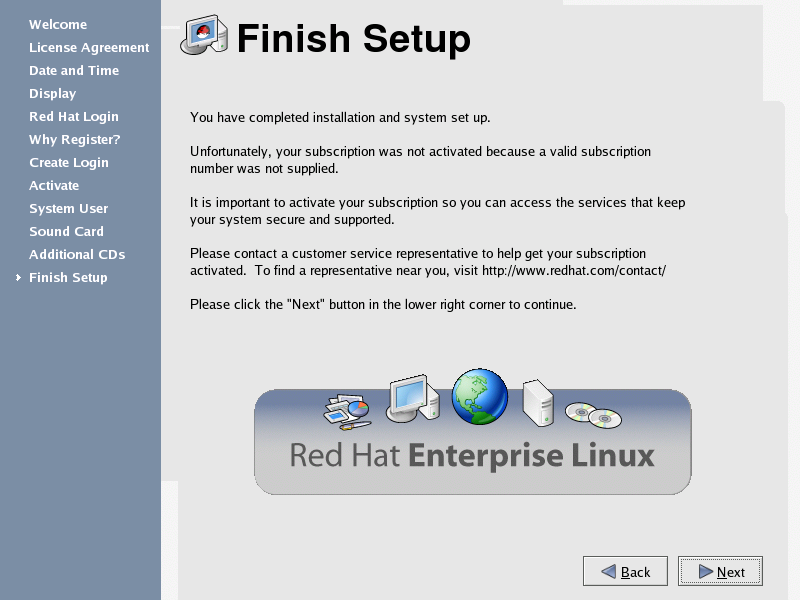Open the Date and Time step
This screenshot has height=600, width=800.
[74, 71]
